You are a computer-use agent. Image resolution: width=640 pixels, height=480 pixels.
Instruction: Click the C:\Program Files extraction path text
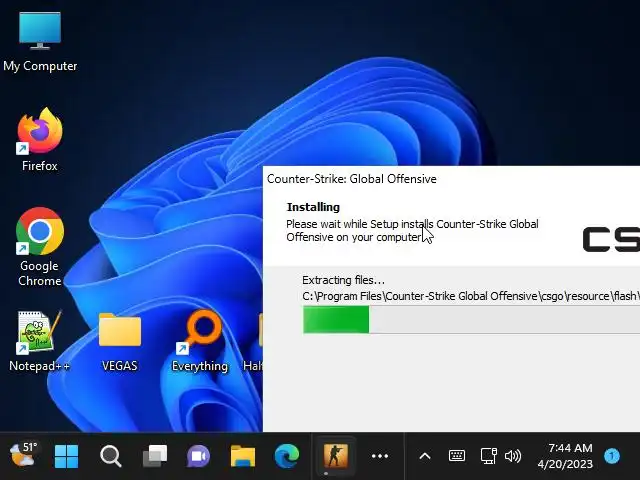471,296
